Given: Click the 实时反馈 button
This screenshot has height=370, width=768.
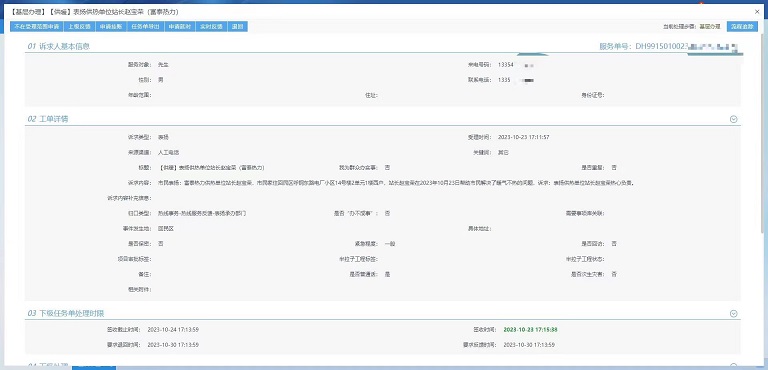Looking at the screenshot, I should pyautogui.click(x=211, y=26).
